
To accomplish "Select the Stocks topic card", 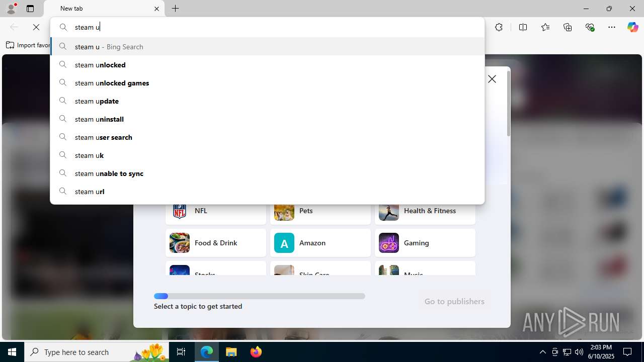I will (216, 268).
